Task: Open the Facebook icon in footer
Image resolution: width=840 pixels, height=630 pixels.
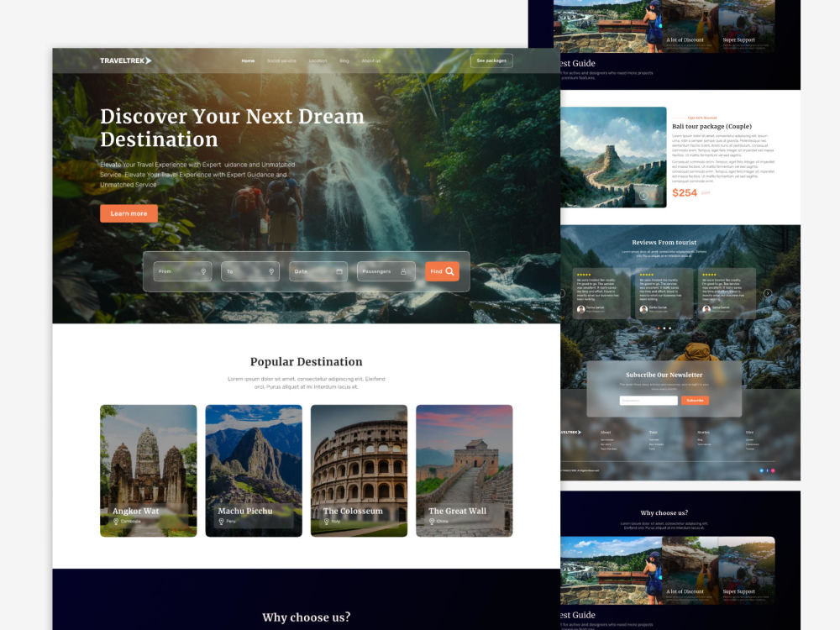Action: coord(767,470)
